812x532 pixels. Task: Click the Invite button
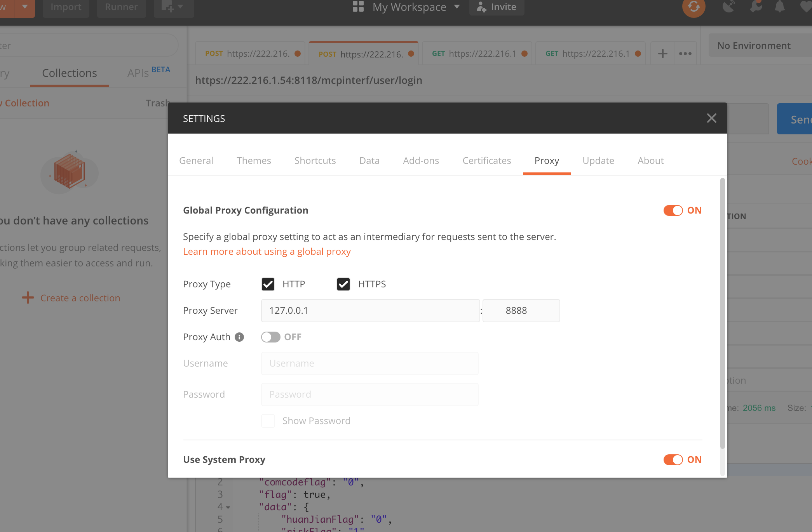coord(497,7)
